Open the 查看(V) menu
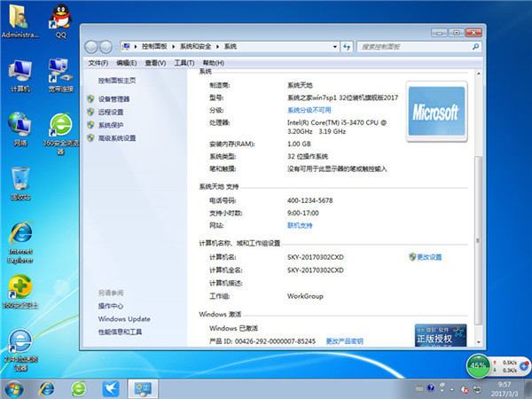Screen dimensions: 532x399 coord(155,63)
